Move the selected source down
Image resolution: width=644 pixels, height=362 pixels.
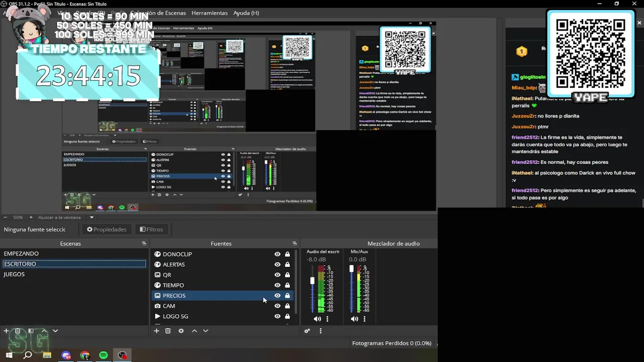click(x=205, y=331)
